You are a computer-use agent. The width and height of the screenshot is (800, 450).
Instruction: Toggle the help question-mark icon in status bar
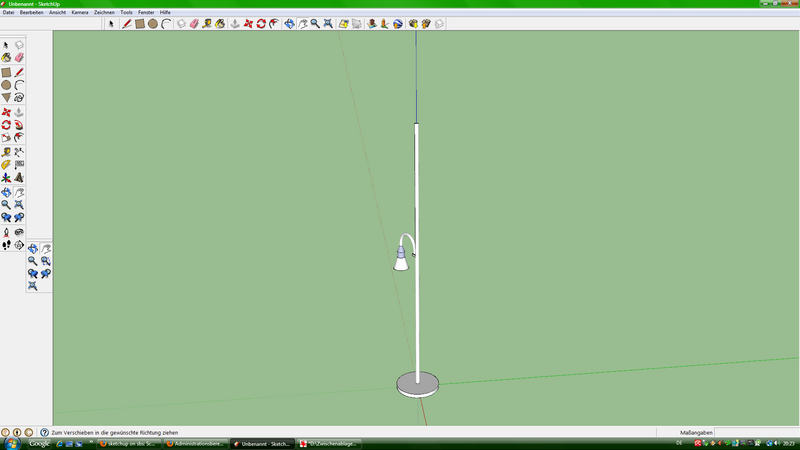(44, 432)
